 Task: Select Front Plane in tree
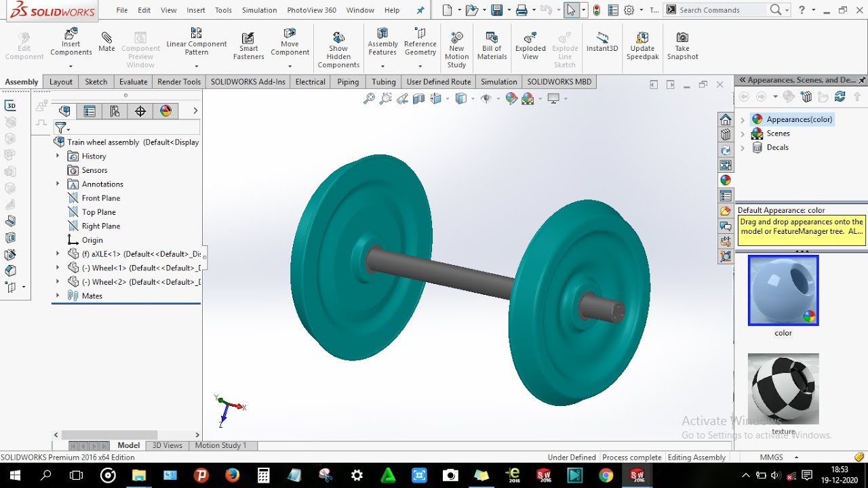tap(101, 198)
